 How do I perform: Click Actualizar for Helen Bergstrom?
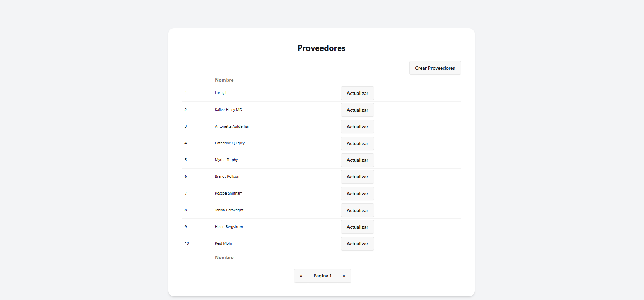(357, 227)
